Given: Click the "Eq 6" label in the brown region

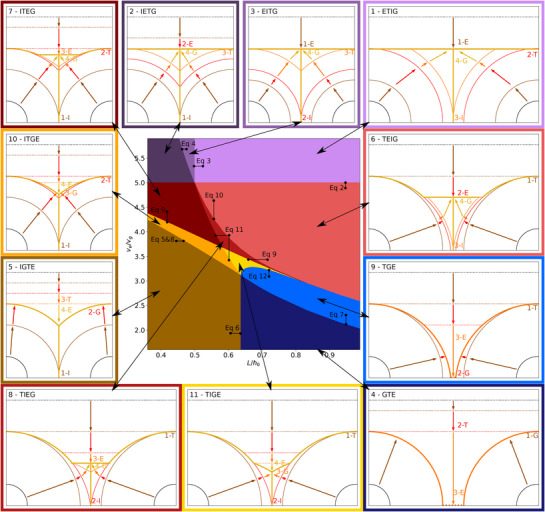Looking at the screenshot, I should pyautogui.click(x=232, y=328).
